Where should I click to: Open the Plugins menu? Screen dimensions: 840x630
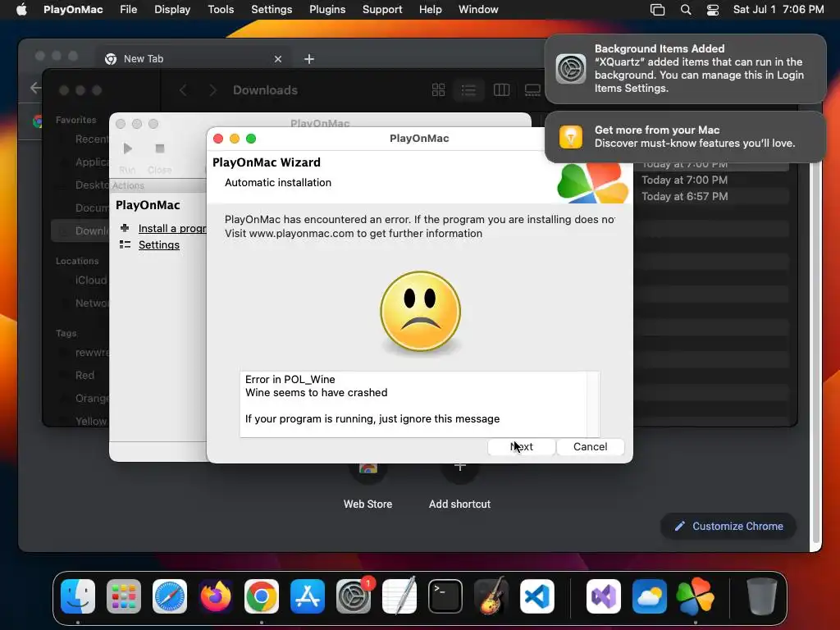click(x=327, y=10)
